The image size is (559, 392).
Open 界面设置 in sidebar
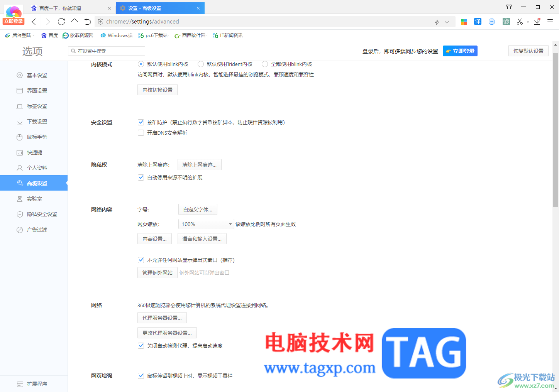34,91
